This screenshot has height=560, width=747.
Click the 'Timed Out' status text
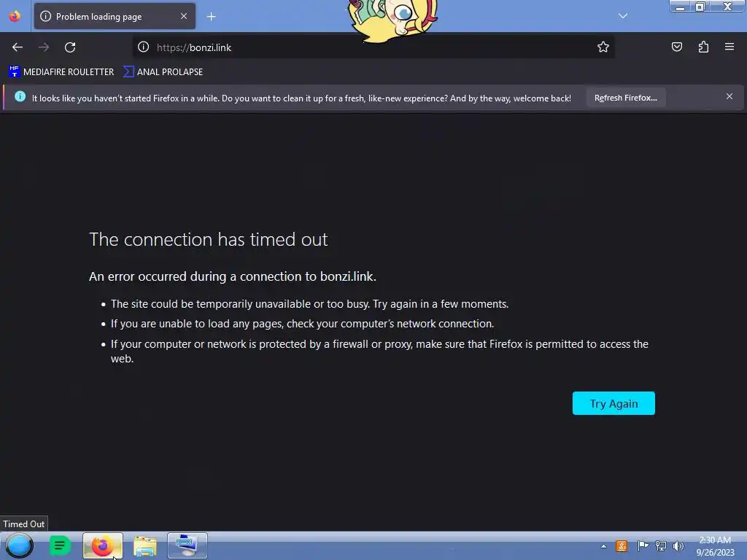coord(24,524)
